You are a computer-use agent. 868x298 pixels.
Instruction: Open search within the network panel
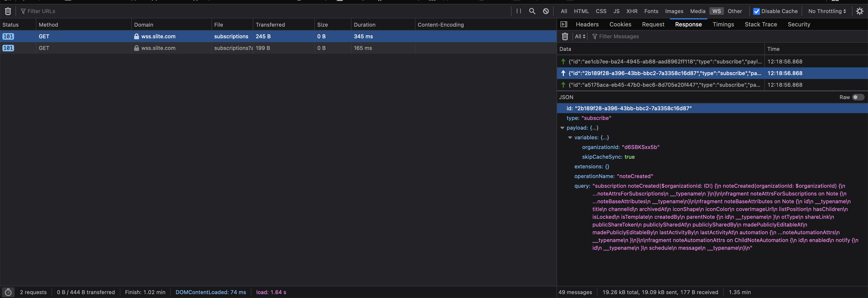(532, 11)
